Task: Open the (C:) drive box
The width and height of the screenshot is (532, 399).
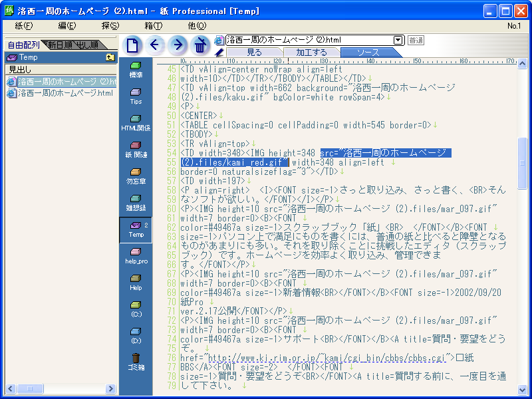Action: click(x=136, y=309)
